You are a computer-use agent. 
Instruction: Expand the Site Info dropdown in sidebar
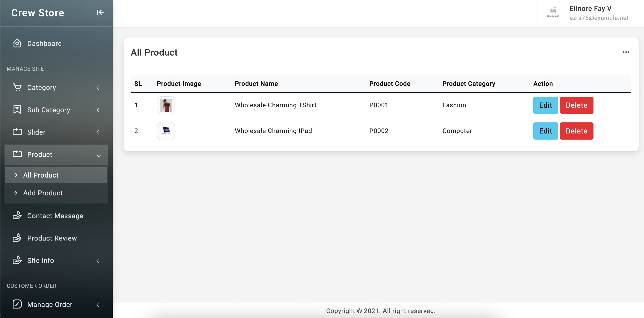56,260
